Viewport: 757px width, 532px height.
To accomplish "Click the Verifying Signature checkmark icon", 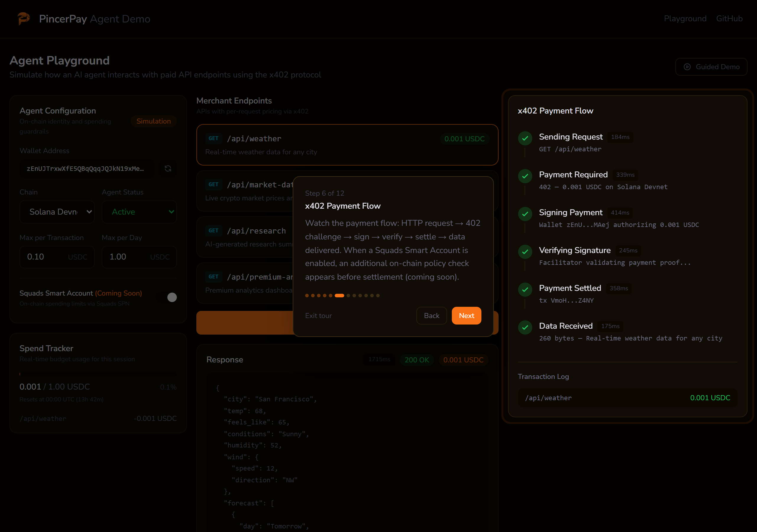I will tap(525, 252).
